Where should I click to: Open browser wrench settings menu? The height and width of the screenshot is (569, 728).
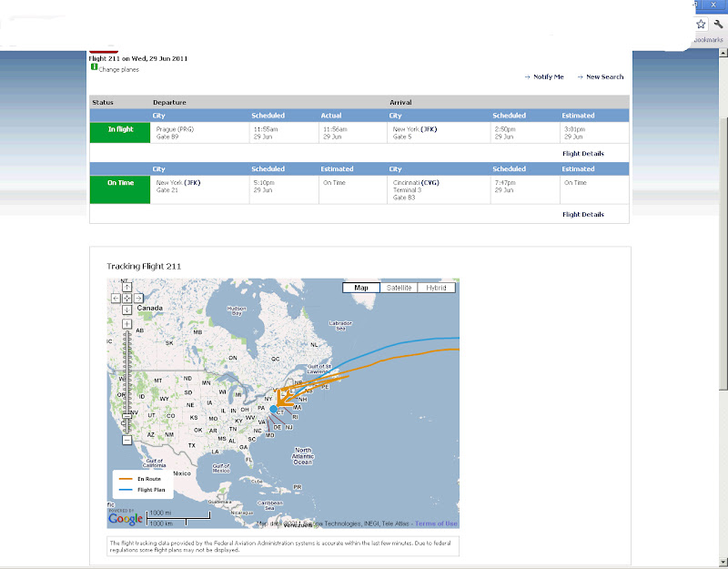[x=718, y=24]
